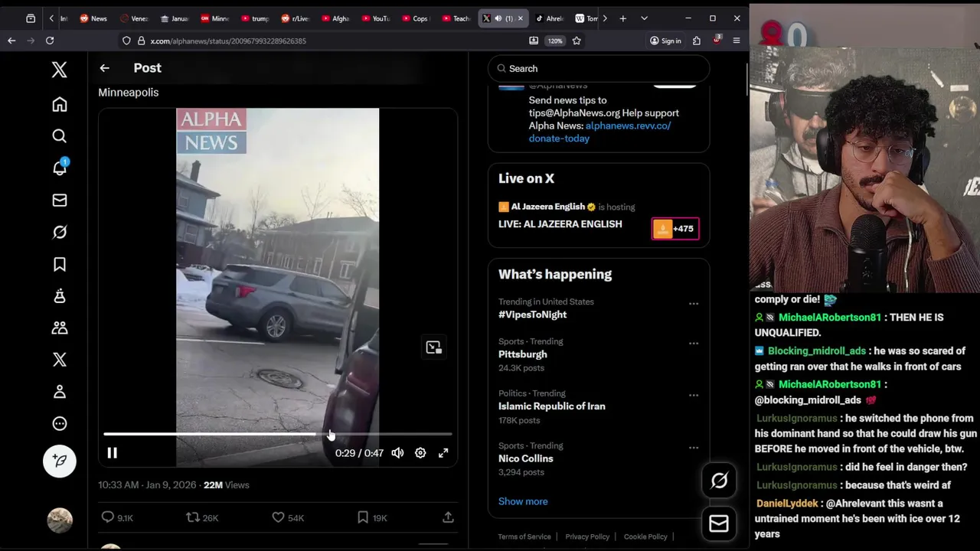Open Messages envelope in sidebar
The height and width of the screenshot is (551, 980).
click(x=59, y=200)
